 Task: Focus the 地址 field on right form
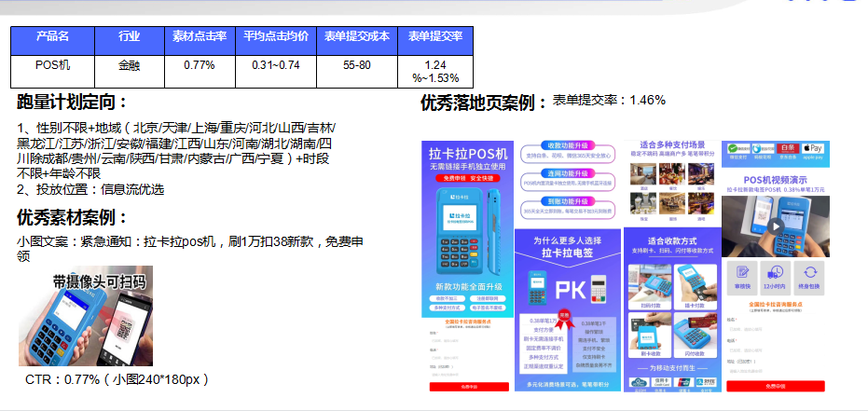[x=776, y=371]
